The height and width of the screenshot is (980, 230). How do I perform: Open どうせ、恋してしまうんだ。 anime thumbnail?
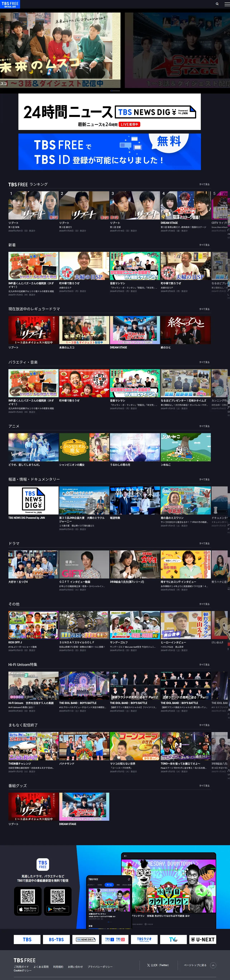(33, 447)
